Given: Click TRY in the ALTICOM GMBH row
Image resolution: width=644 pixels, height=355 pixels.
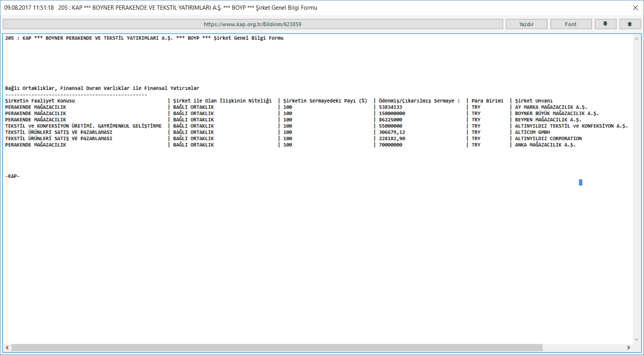Looking at the screenshot, I should coord(476,132).
